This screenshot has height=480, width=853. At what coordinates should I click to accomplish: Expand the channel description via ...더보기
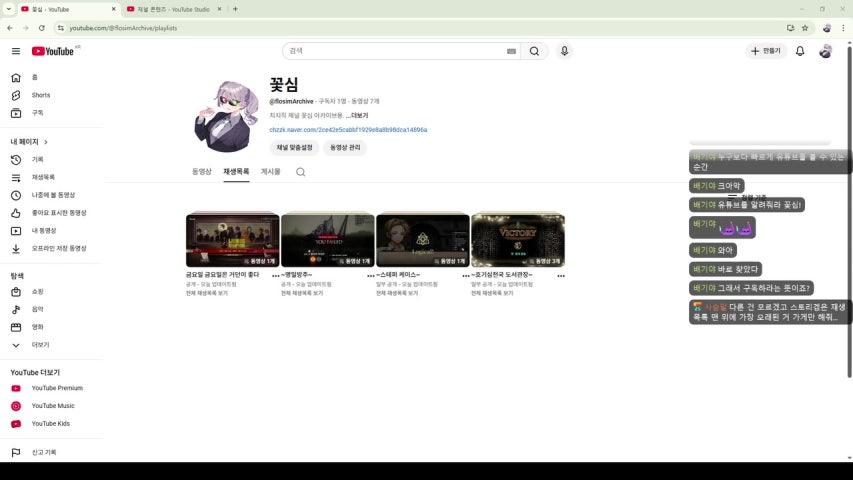[357, 115]
